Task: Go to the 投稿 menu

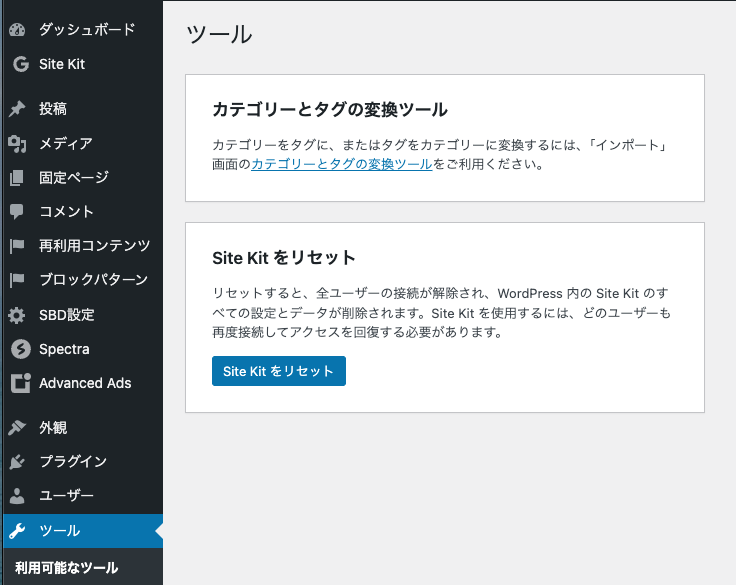Action: click(x=83, y=109)
